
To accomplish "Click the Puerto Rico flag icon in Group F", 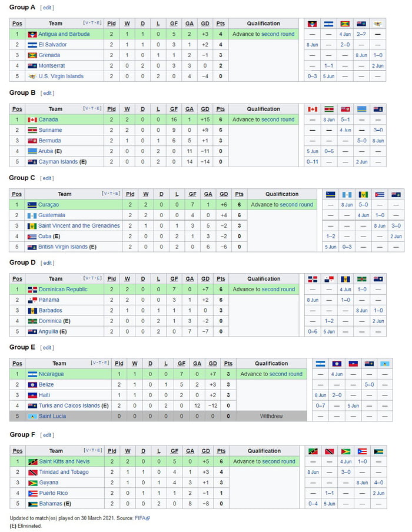I will [33, 493].
